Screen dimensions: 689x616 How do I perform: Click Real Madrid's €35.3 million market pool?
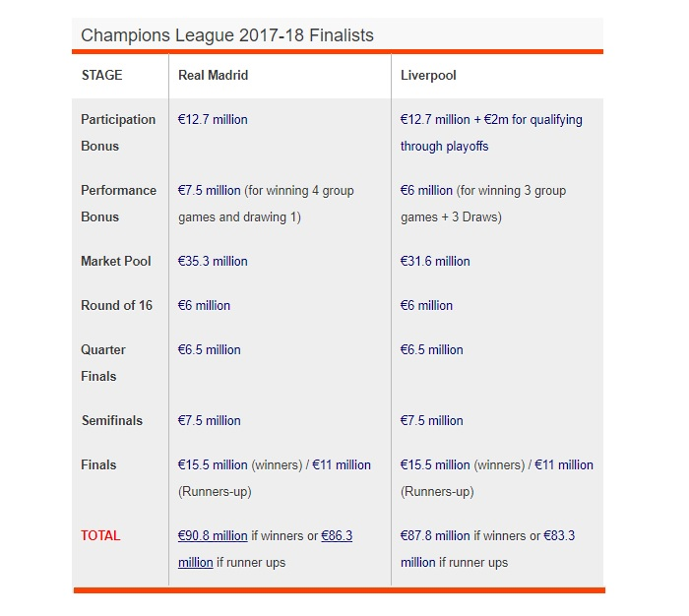click(213, 261)
